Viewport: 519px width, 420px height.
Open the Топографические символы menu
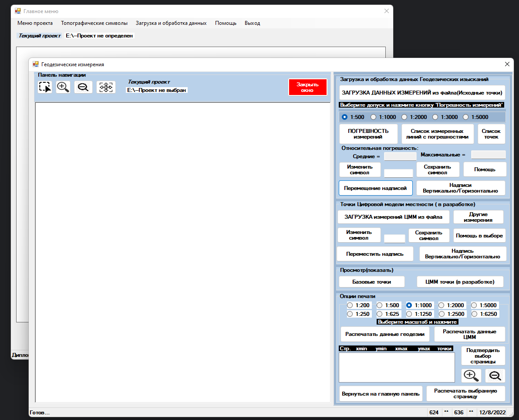94,23
